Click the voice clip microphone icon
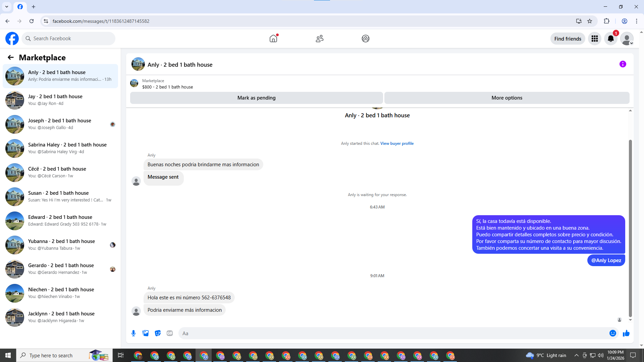The height and width of the screenshot is (362, 644). [x=133, y=333]
